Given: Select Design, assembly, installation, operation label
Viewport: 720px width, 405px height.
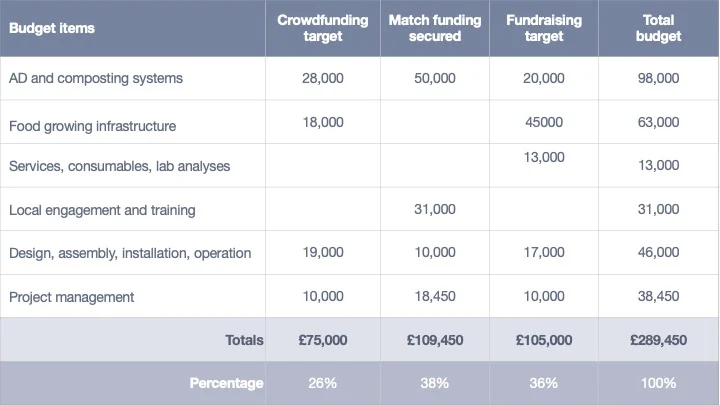Looking at the screenshot, I should (130, 253).
